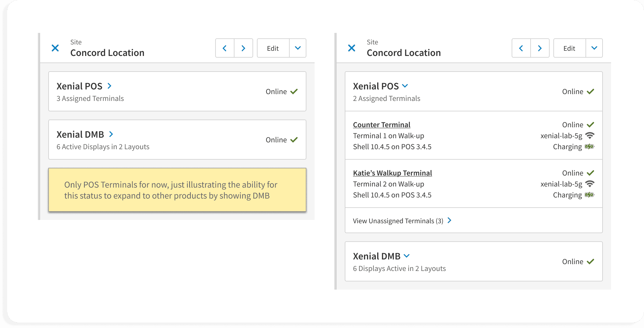Open Katie's Walkup Terminal link
Screen dimensions: 644x328
(x=392, y=173)
